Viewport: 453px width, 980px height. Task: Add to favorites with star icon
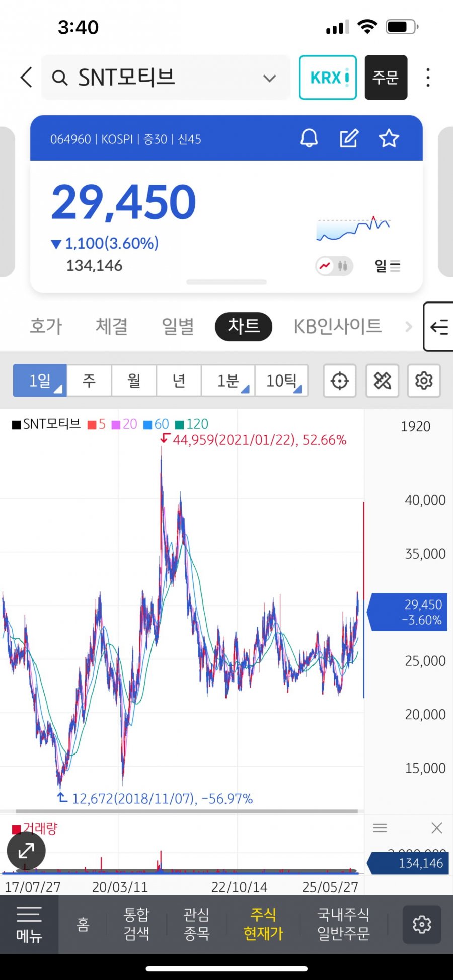[389, 138]
